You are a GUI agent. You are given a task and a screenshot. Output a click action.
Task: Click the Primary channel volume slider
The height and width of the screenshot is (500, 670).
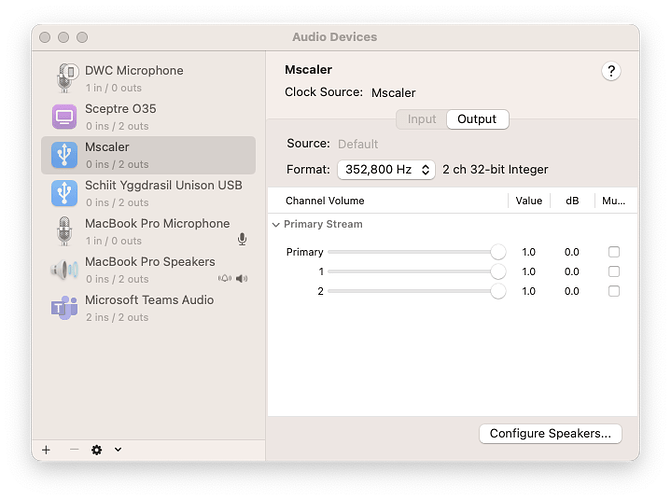tap(412, 252)
